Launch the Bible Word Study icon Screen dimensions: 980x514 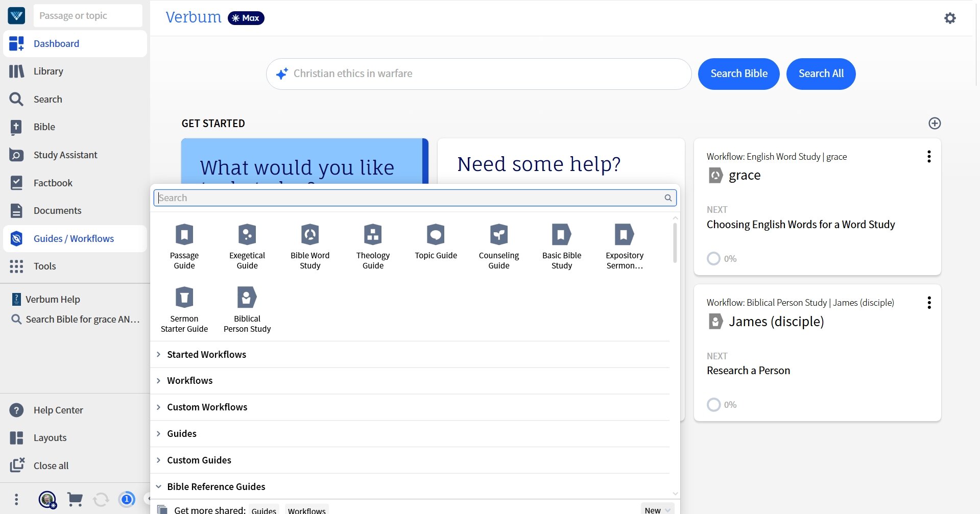(x=310, y=235)
